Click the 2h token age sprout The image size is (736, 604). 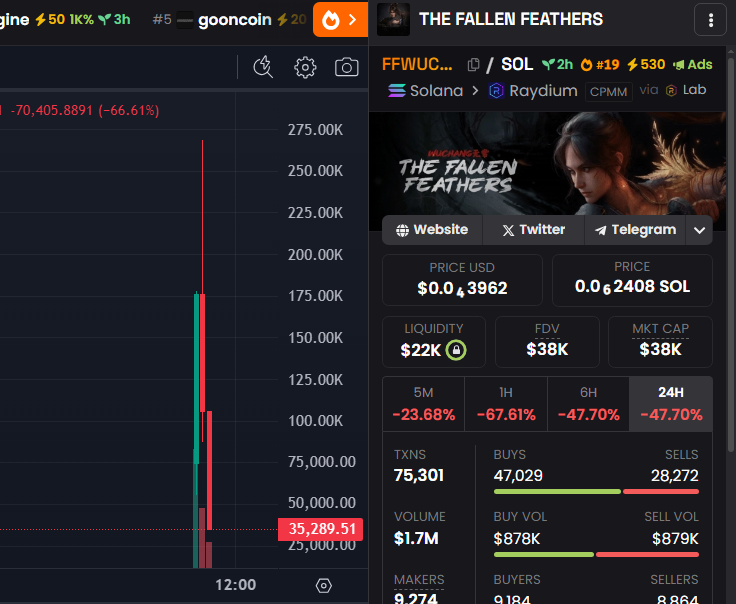tap(557, 65)
